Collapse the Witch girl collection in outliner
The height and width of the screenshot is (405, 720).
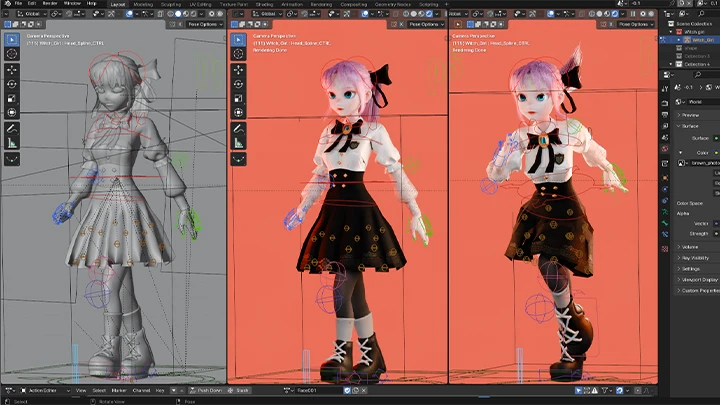[671, 32]
